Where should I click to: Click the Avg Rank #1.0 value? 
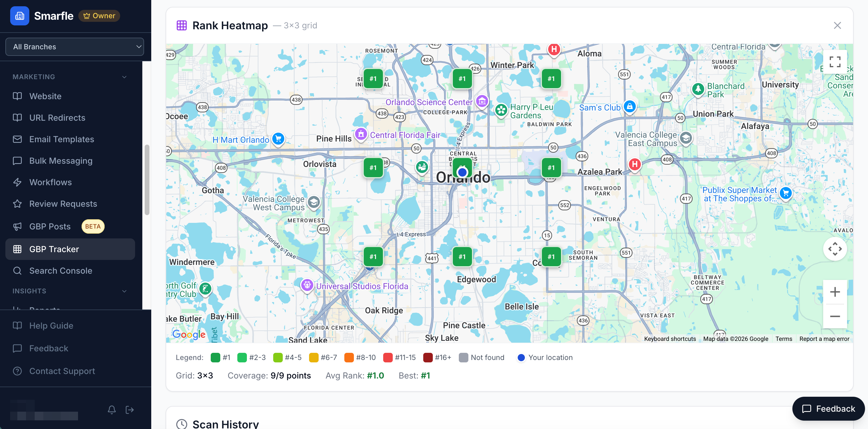pyautogui.click(x=375, y=376)
